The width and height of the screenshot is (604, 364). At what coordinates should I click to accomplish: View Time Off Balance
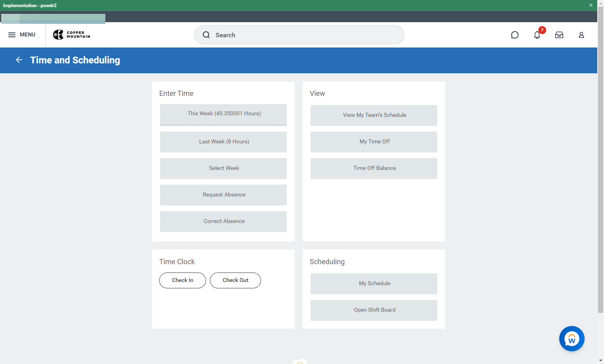coord(374,168)
